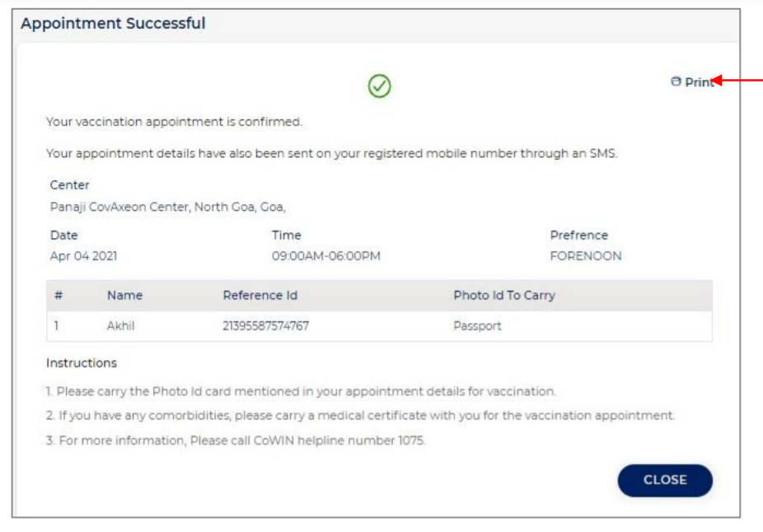Click the name Akhil in the table
The height and width of the screenshot is (532, 763).
[x=120, y=325]
